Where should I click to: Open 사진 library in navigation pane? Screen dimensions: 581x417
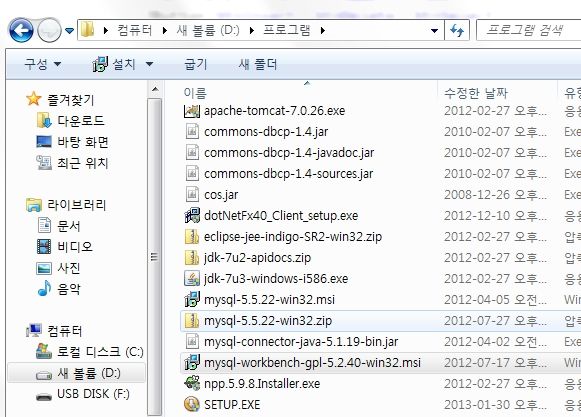69,268
